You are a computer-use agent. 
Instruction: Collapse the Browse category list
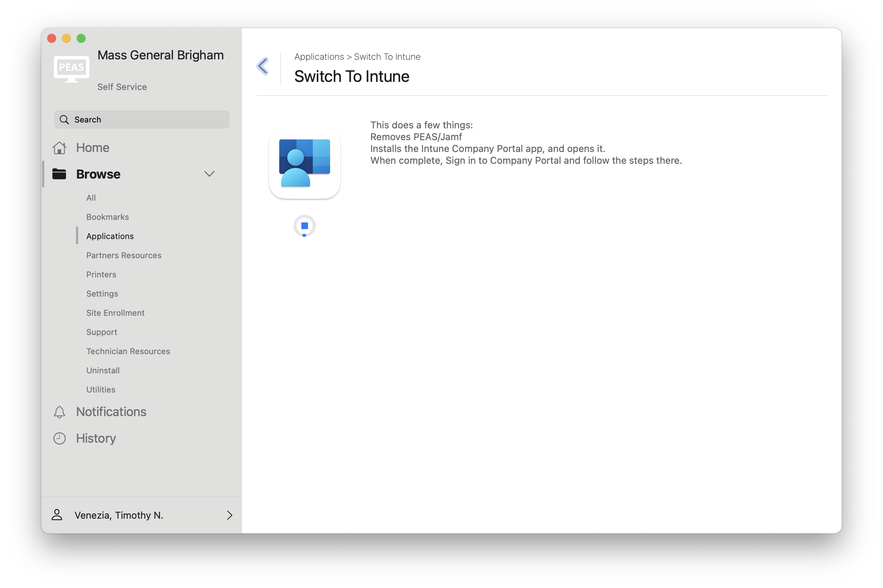[210, 174]
